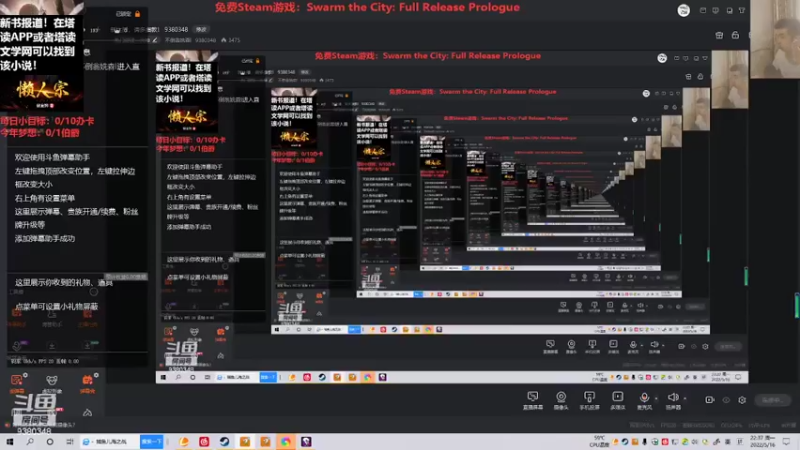Viewport: 800px width, 450px height.
Task: Mute the speaker in the outer toolbar
Action: (673, 400)
